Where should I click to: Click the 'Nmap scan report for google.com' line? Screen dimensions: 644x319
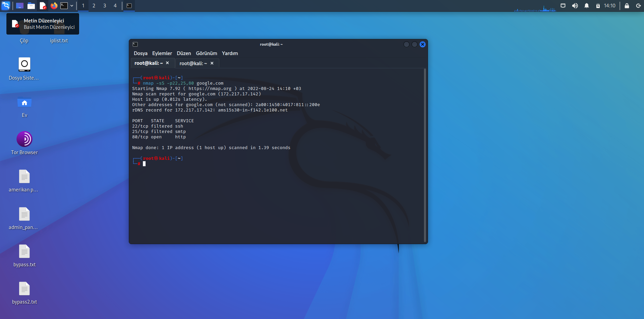[x=197, y=94]
